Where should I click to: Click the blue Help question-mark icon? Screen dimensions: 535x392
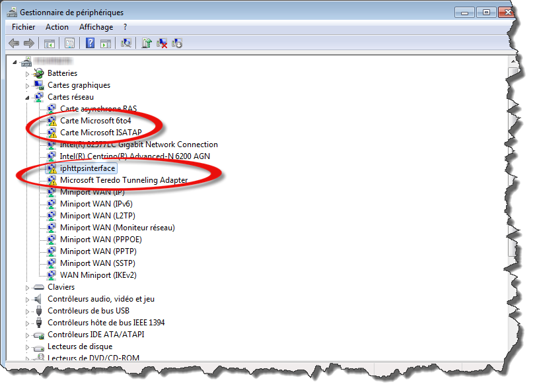[x=90, y=43]
